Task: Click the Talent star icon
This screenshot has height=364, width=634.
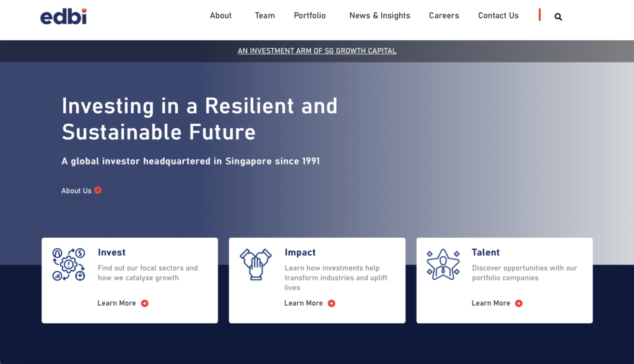Action: tap(443, 264)
